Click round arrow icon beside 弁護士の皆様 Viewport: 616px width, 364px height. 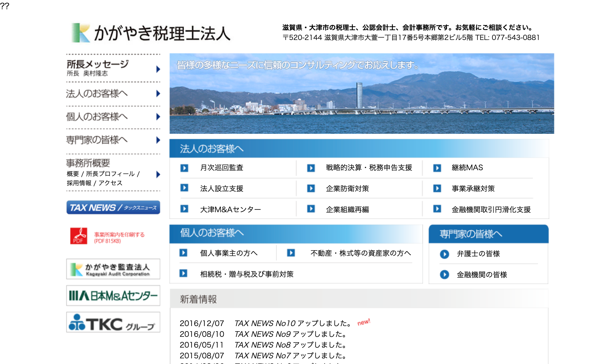point(444,254)
